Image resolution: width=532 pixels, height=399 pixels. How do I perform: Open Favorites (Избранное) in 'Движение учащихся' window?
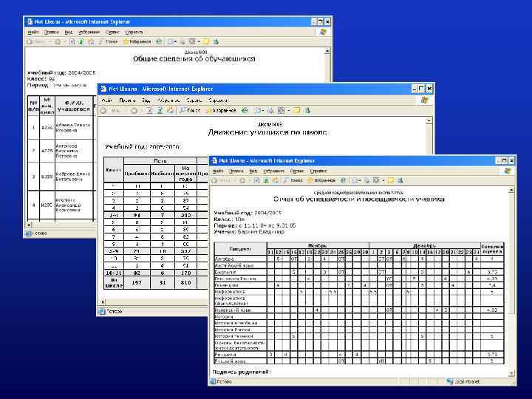tap(221, 111)
